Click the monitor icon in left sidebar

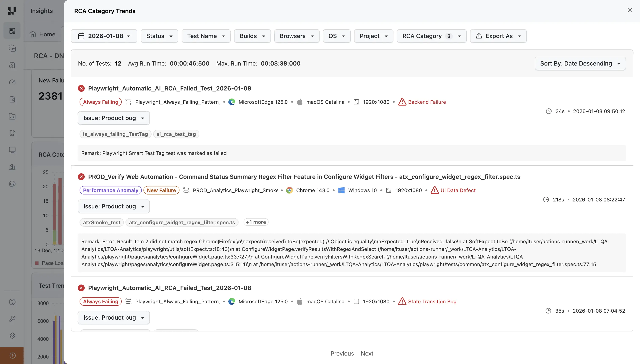point(12,150)
